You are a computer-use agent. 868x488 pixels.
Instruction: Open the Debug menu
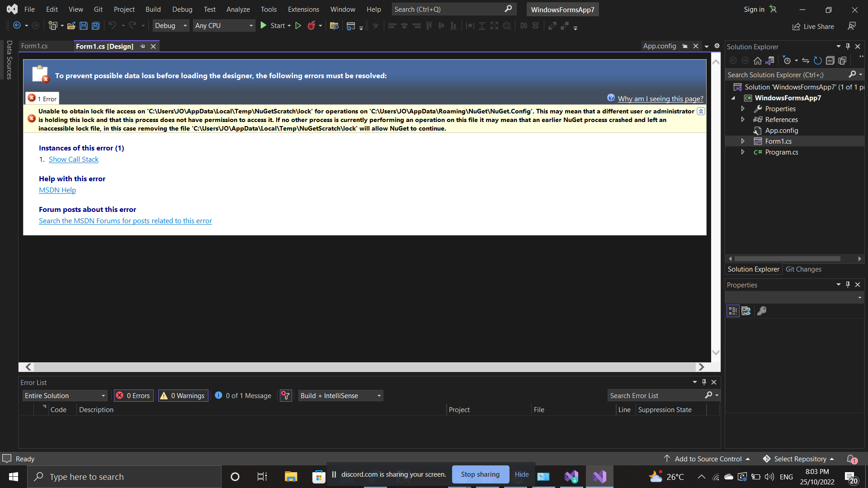pos(182,9)
